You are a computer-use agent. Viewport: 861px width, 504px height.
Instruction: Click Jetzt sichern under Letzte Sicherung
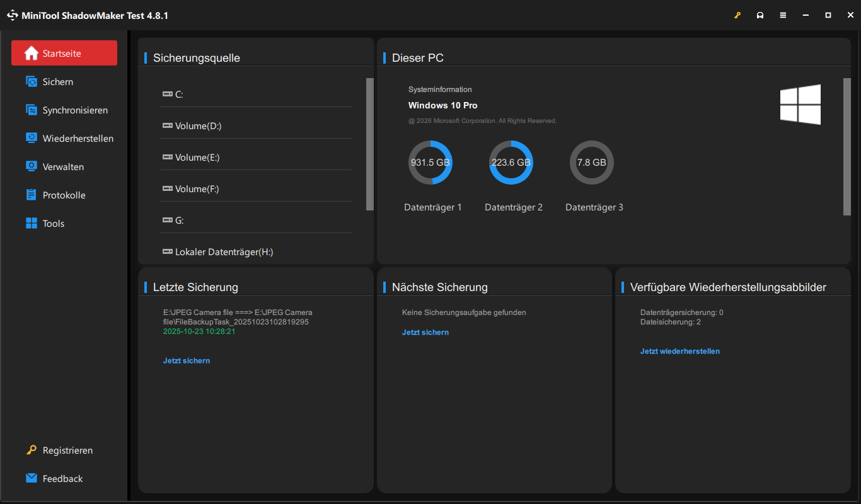pos(187,361)
